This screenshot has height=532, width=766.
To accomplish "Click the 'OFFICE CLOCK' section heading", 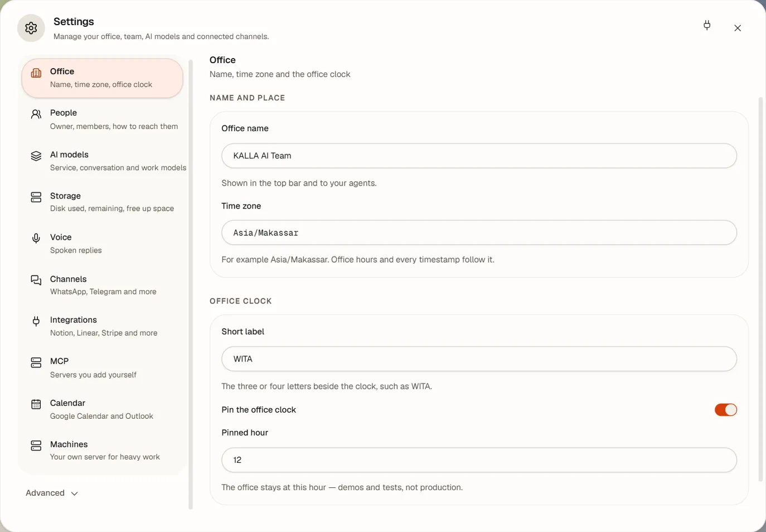I will coord(241,301).
